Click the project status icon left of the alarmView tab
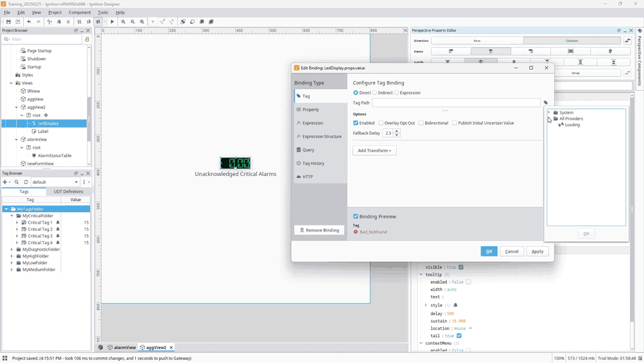Image resolution: width=644 pixels, height=363 pixels. tap(100, 348)
